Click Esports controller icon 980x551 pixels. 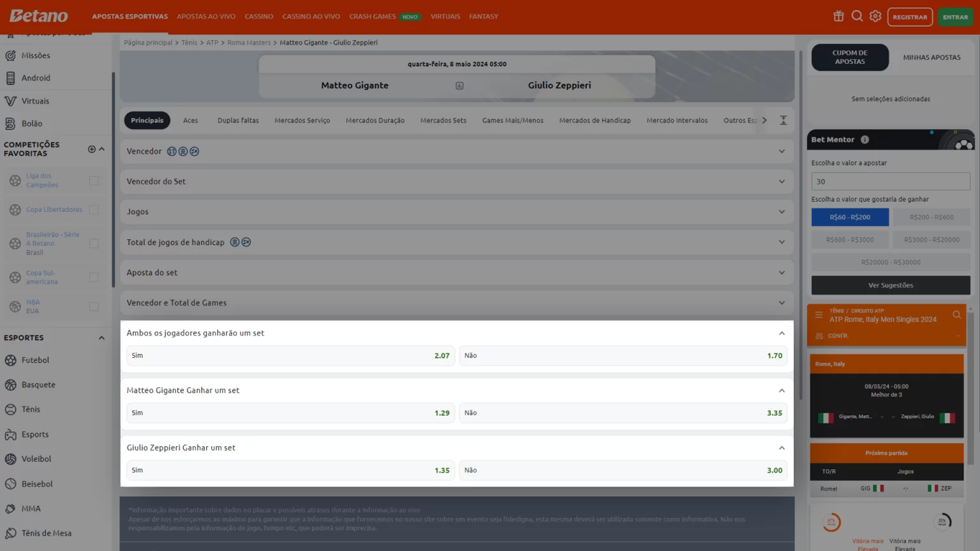coord(11,434)
